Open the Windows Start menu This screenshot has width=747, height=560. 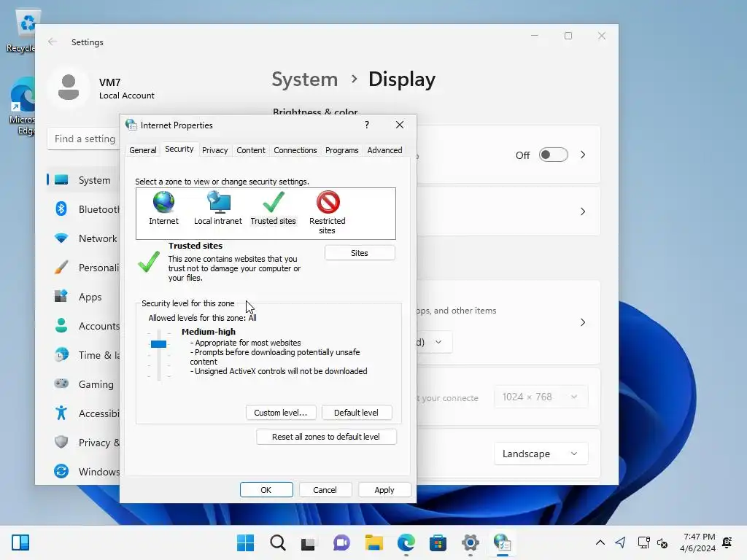point(246,542)
